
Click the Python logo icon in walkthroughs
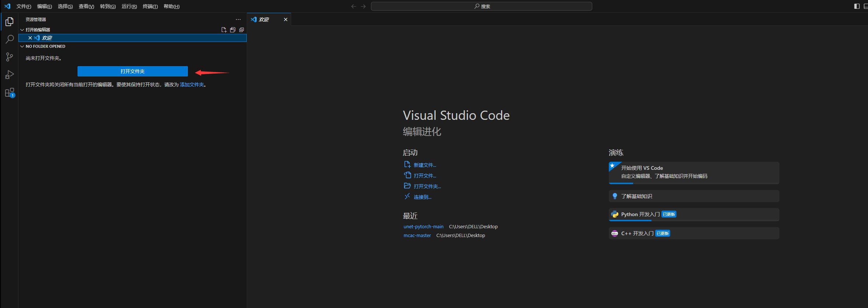click(x=615, y=214)
